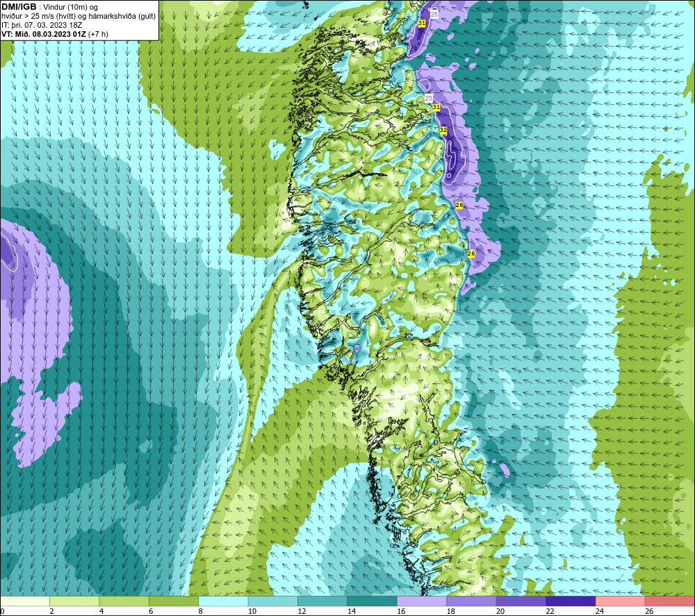
Task: Click the salmon legend swatch above 26 m/s
Action: (670, 601)
